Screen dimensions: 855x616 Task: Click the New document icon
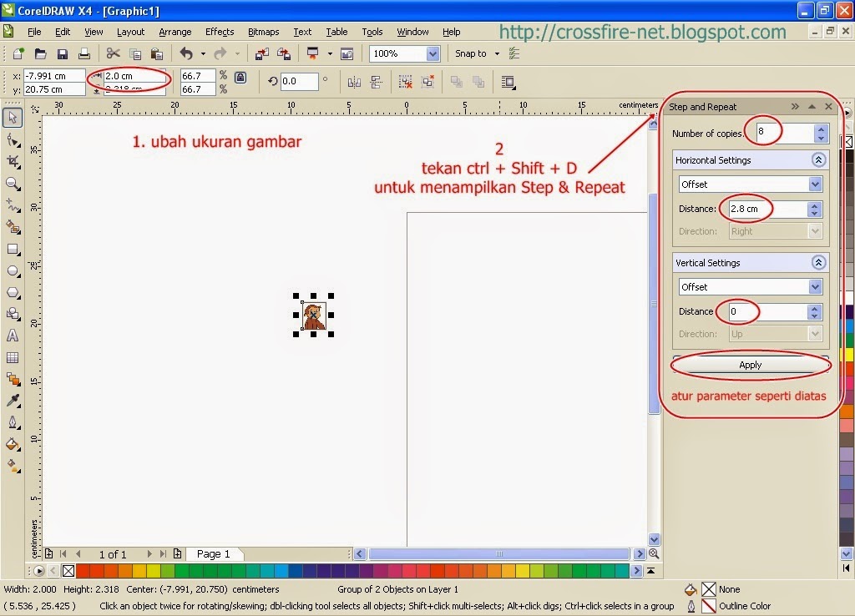(x=18, y=53)
